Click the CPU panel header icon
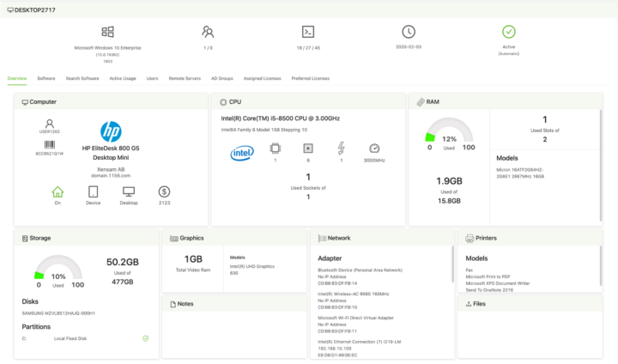Screen dimensions: 618x364 [223, 102]
